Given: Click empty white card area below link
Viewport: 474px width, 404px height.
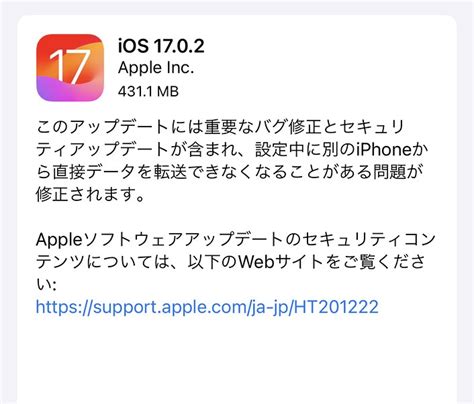Looking at the screenshot, I should tap(237, 360).
